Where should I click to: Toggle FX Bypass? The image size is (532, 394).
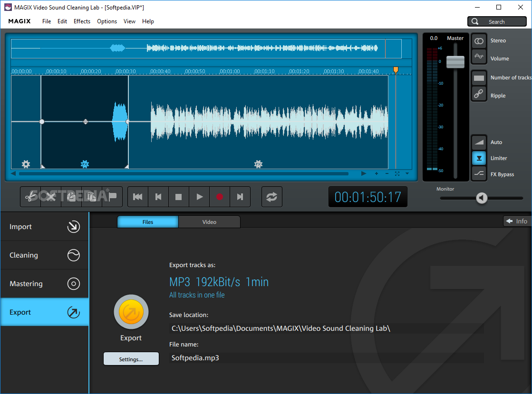(479, 173)
